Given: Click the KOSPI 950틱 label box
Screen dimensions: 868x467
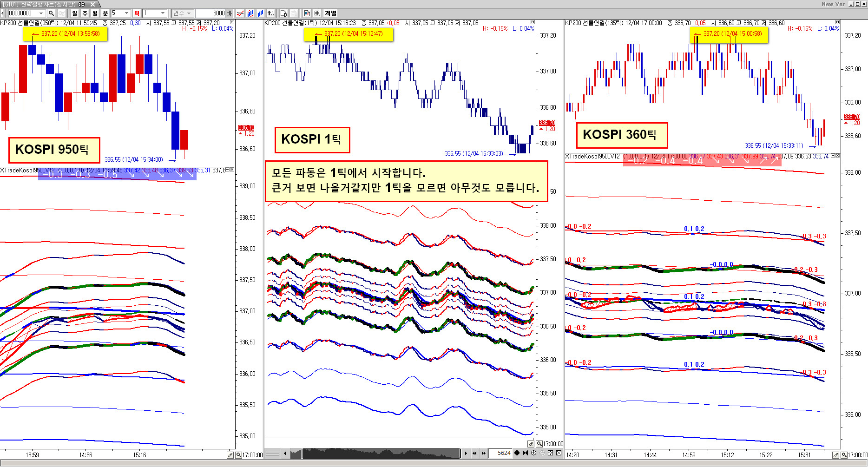Looking at the screenshot, I should click(54, 150).
